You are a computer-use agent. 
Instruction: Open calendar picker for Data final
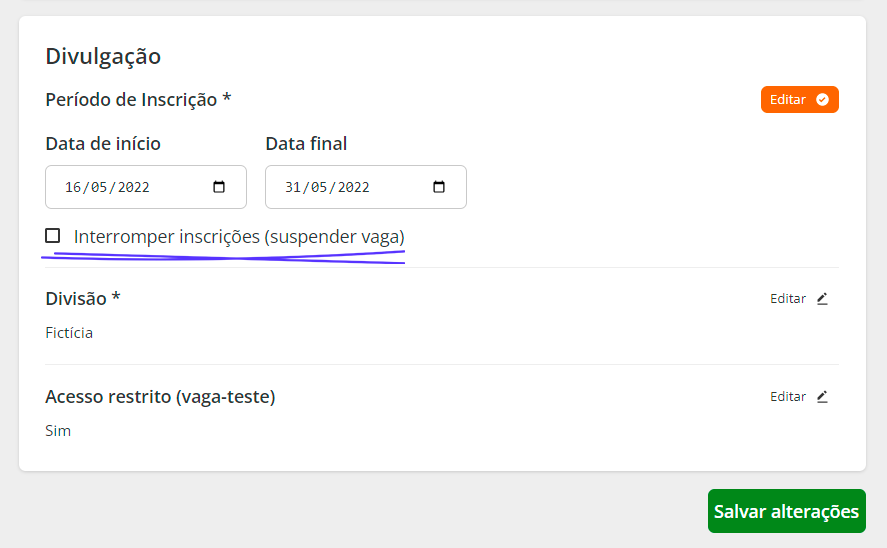tap(439, 187)
